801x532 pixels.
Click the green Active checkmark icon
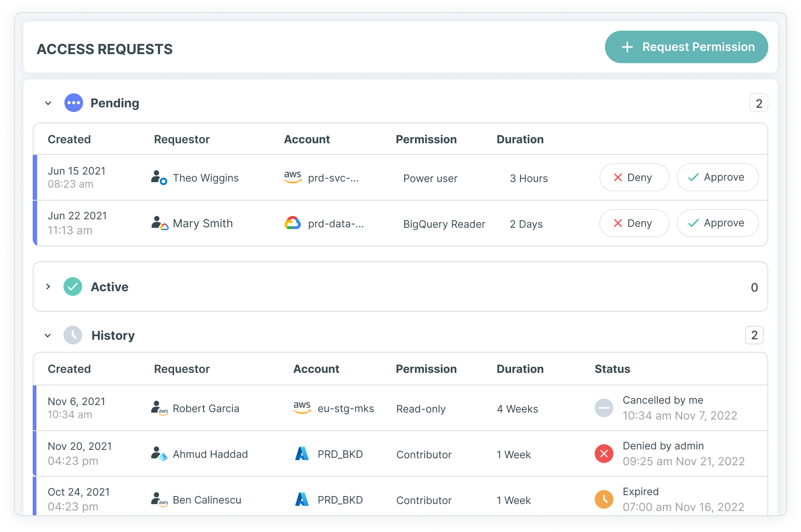pyautogui.click(x=73, y=287)
